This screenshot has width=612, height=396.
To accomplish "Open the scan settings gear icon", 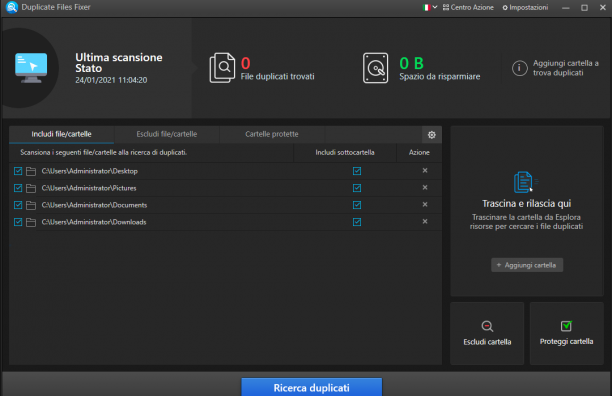I will point(432,135).
